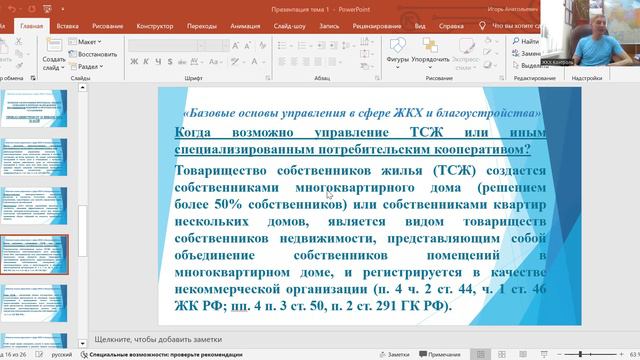Open the Вставка tab
This screenshot has height=360, width=640.
click(67, 26)
